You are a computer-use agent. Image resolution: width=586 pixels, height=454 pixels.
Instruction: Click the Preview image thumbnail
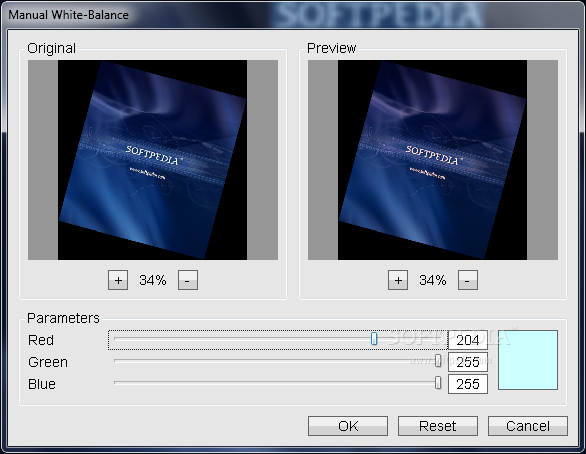coord(433,160)
